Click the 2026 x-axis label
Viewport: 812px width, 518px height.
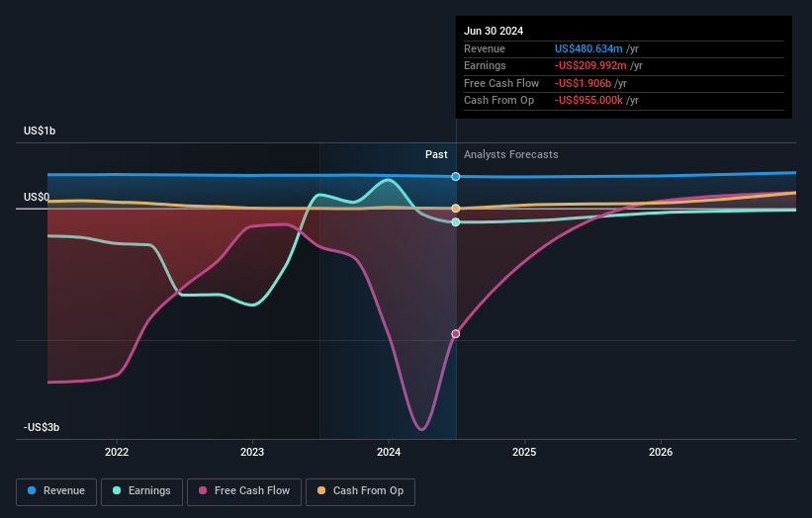[x=661, y=452]
